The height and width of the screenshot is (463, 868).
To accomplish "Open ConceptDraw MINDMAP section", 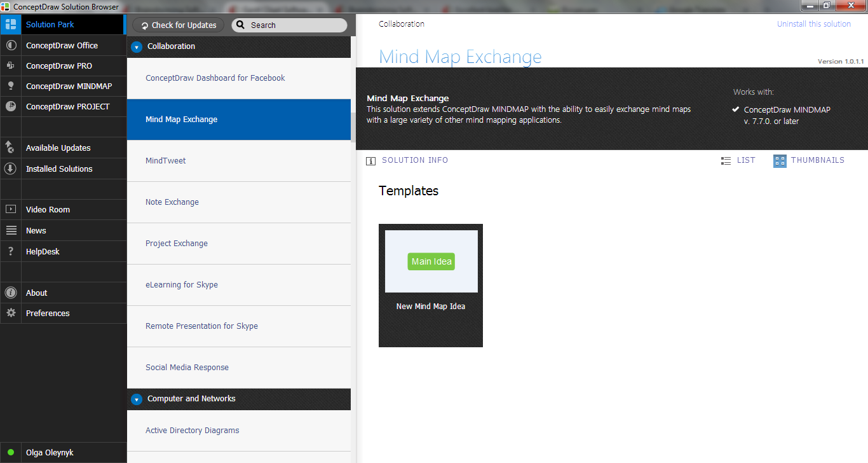I will point(63,86).
